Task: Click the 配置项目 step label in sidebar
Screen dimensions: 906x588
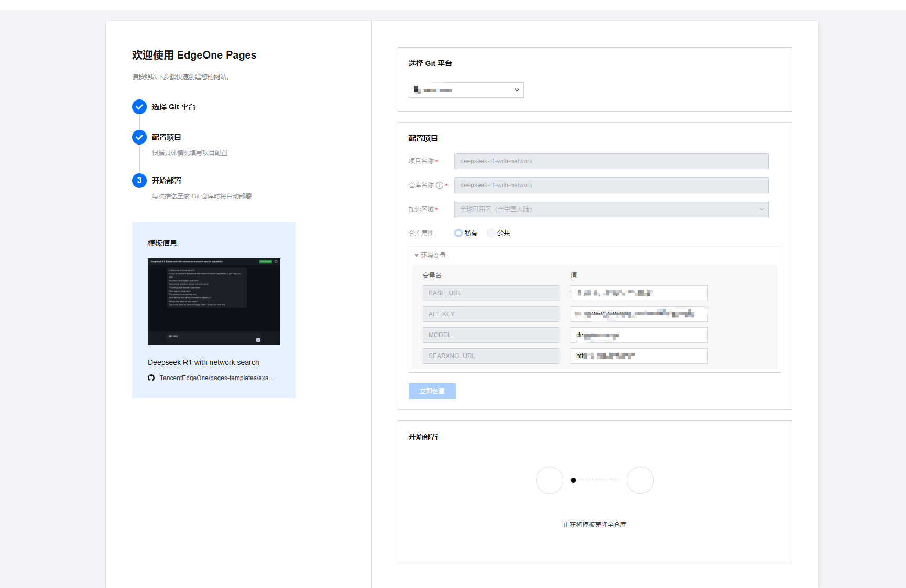Action: point(167,137)
